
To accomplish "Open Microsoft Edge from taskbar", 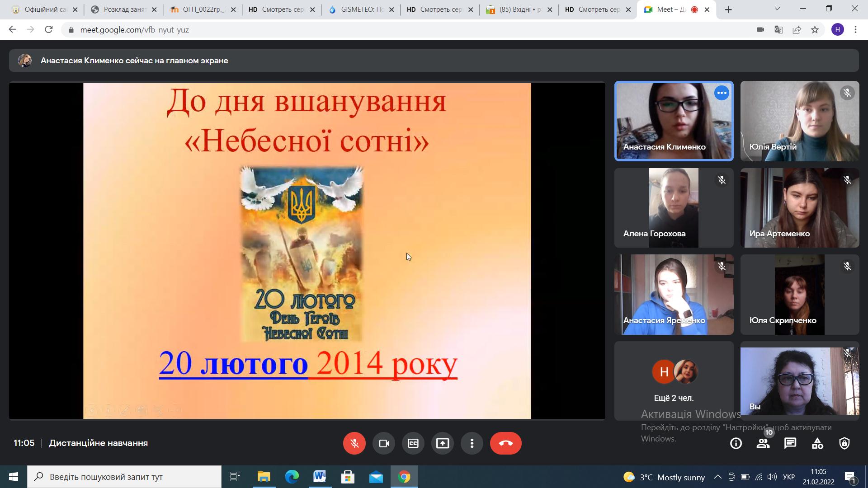I will click(x=292, y=477).
